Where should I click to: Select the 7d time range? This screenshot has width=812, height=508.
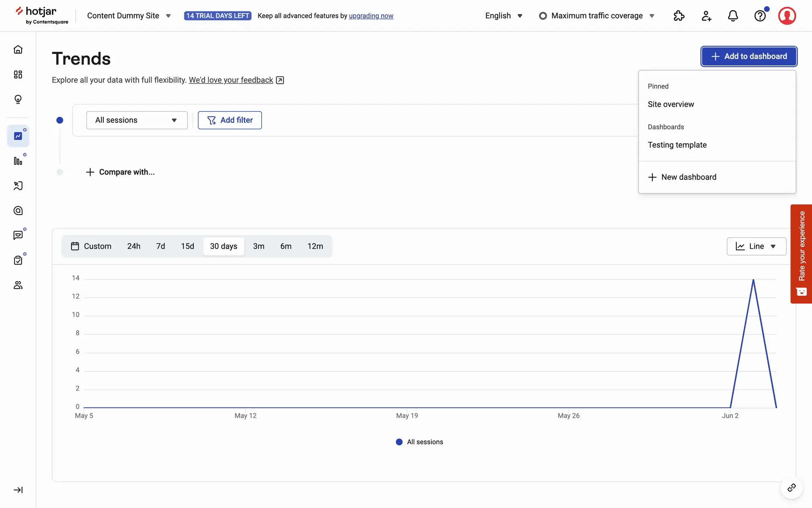(160, 246)
